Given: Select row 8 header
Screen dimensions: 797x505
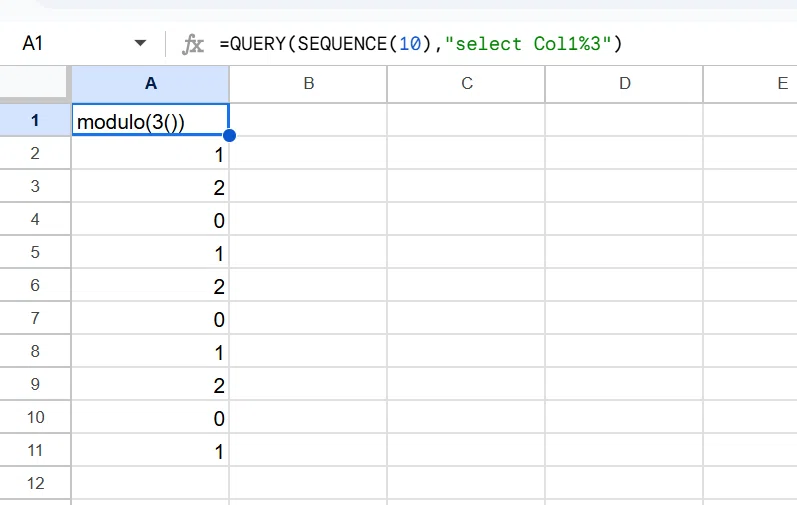Looking at the screenshot, I should (35, 351).
